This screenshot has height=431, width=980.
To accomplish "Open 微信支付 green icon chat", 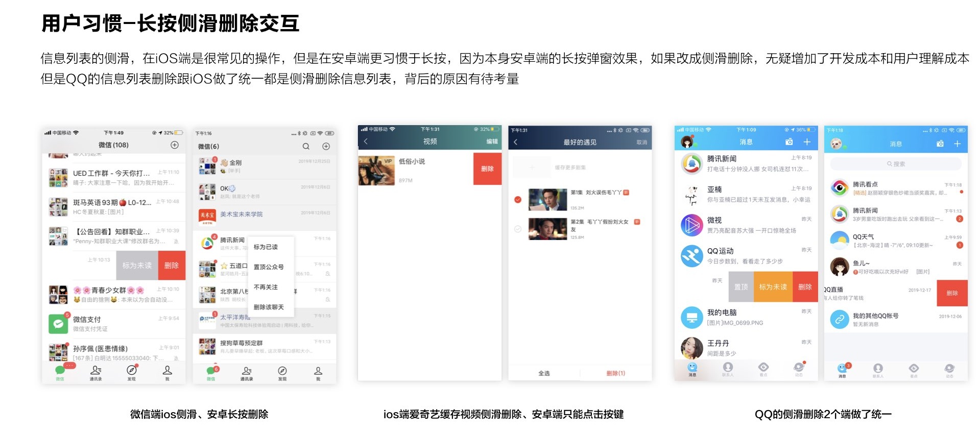I will pyautogui.click(x=114, y=323).
